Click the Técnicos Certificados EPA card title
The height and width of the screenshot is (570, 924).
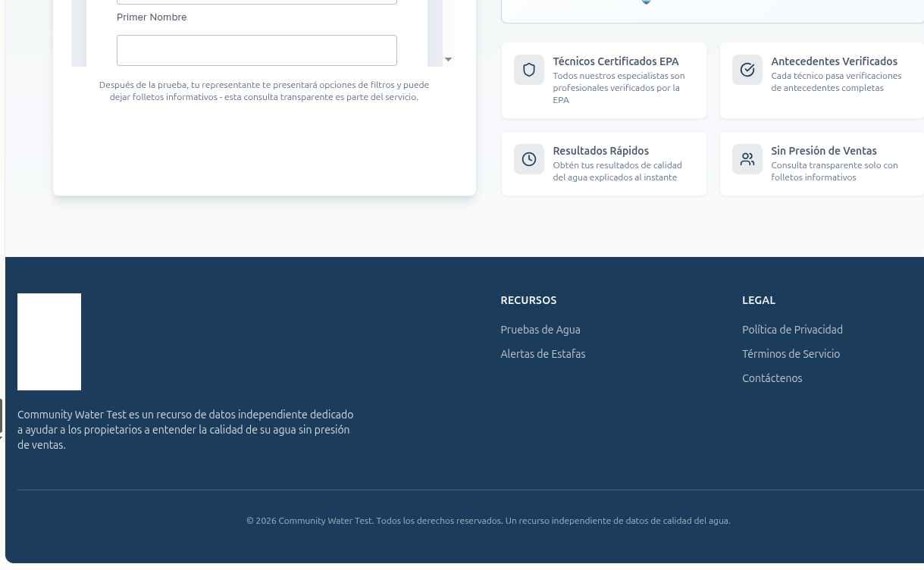tap(615, 61)
